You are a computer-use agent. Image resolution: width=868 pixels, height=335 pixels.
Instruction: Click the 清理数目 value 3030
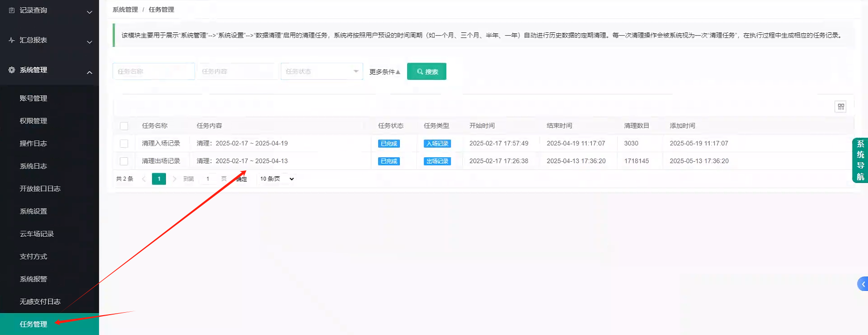point(631,143)
